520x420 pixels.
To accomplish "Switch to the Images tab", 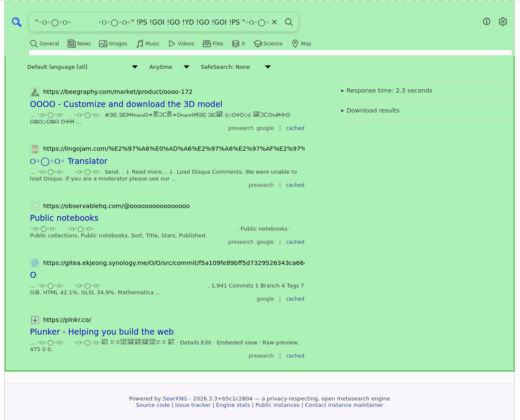I will pos(113,44).
